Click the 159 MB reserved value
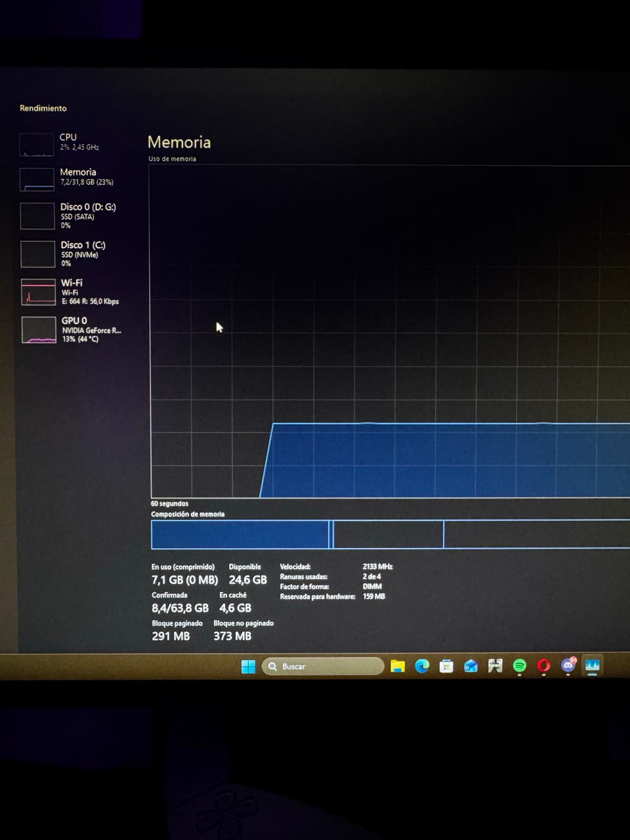 click(374, 597)
